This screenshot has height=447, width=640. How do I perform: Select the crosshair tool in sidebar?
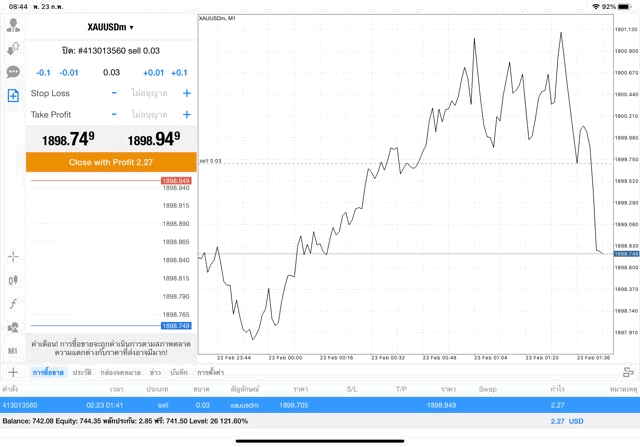tap(13, 256)
